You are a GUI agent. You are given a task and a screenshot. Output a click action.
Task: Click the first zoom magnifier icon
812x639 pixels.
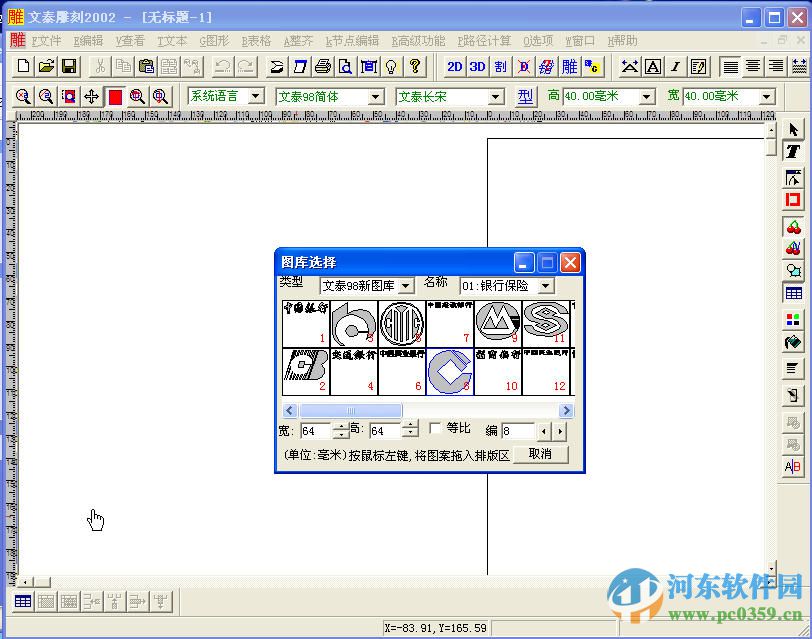[x=23, y=96]
